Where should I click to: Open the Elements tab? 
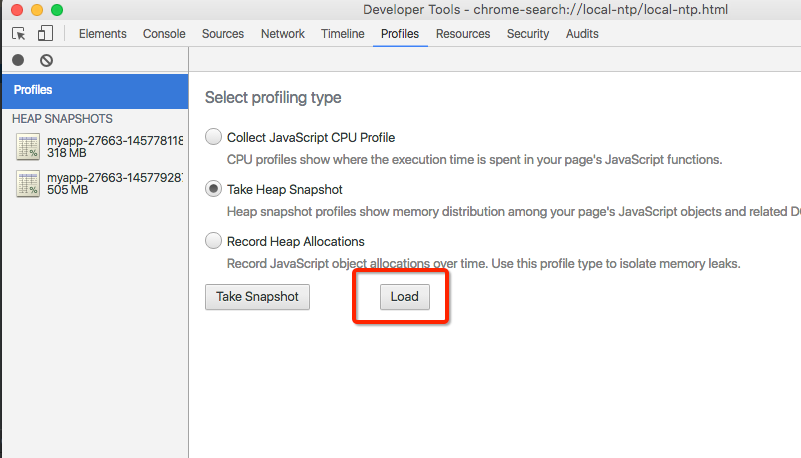pos(102,34)
